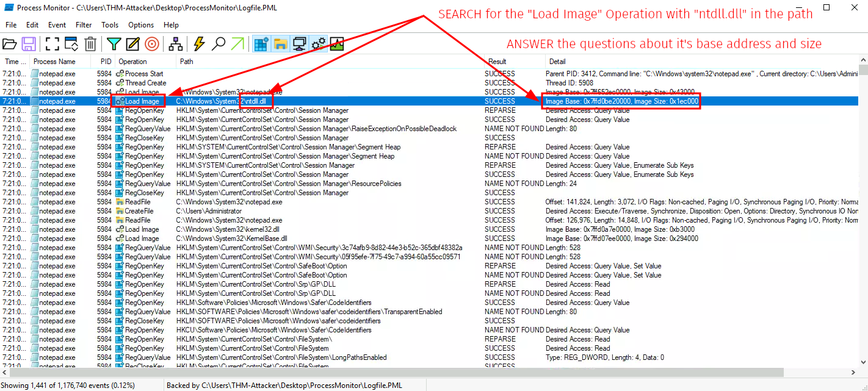Open the Filter funnel tool
Image resolution: width=868 pixels, height=391 pixels.
[114, 44]
